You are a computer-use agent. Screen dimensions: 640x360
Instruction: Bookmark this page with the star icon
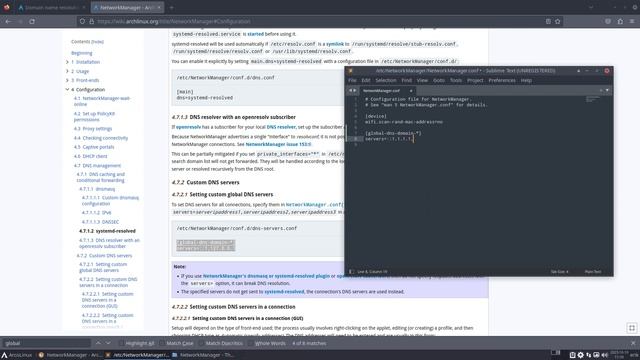click(558, 21)
